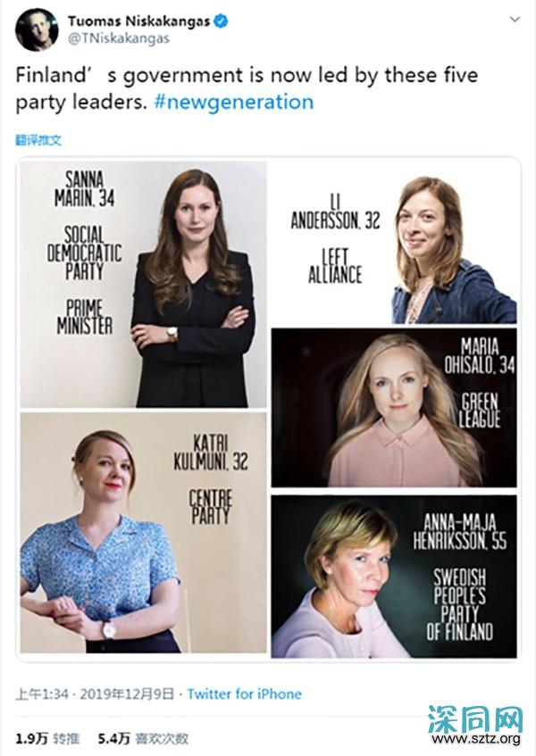Image resolution: width=536 pixels, height=756 pixels.
Task: Expand the tweet options chevron
Action: (515, 20)
